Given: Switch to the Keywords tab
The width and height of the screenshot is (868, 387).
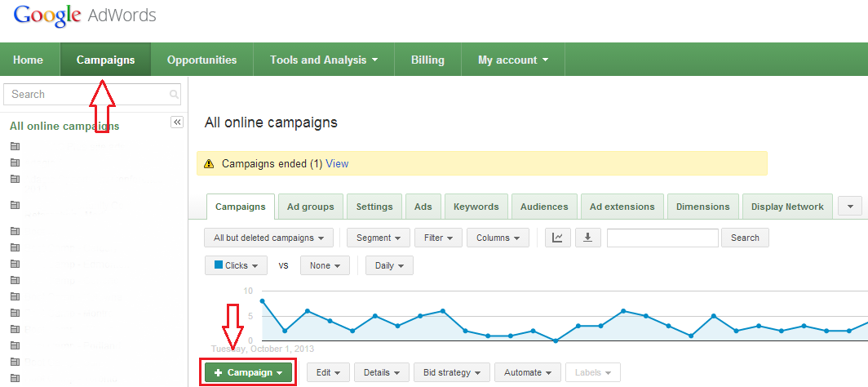Looking at the screenshot, I should click(x=476, y=207).
